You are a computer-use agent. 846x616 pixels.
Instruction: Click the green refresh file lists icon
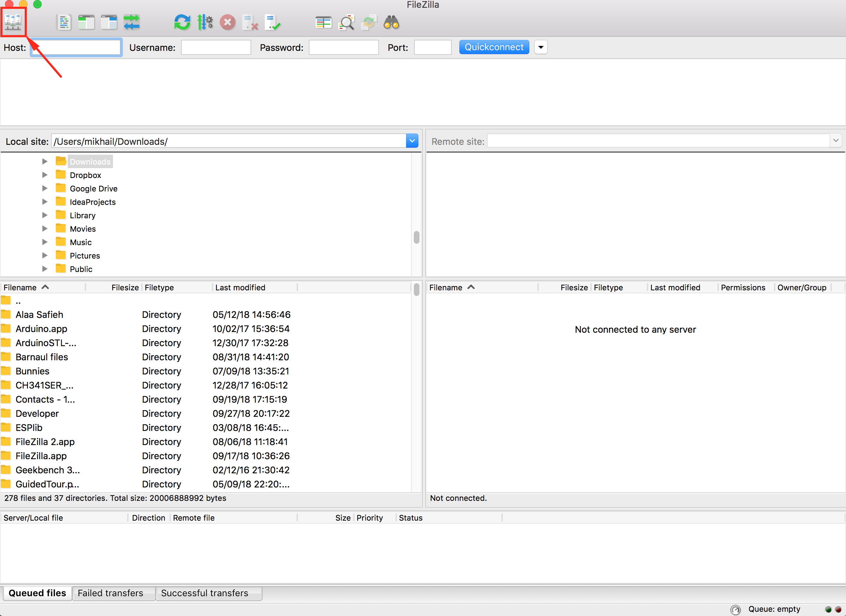point(182,22)
